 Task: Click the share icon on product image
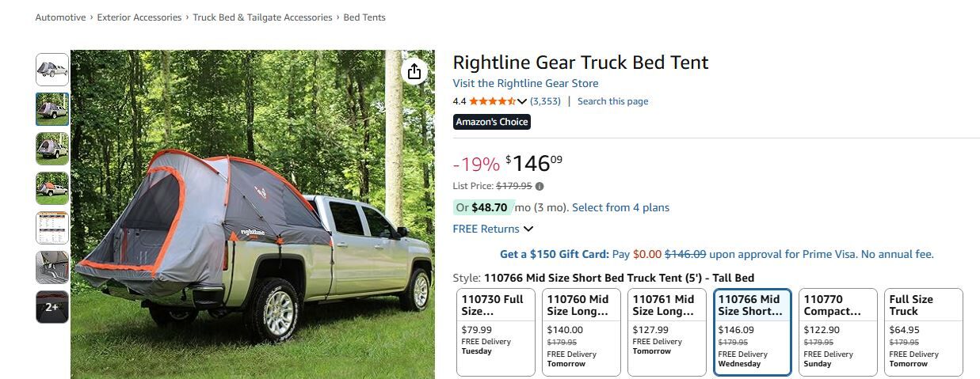tap(414, 72)
